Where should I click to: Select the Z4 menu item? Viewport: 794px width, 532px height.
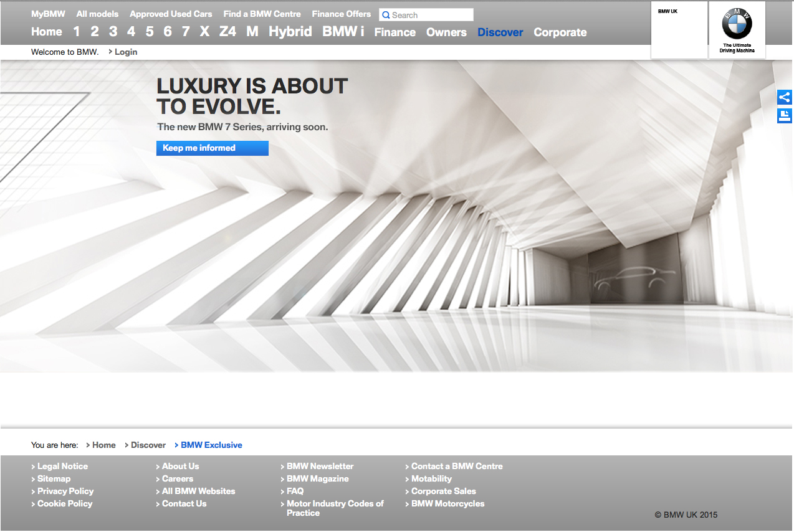point(228,32)
